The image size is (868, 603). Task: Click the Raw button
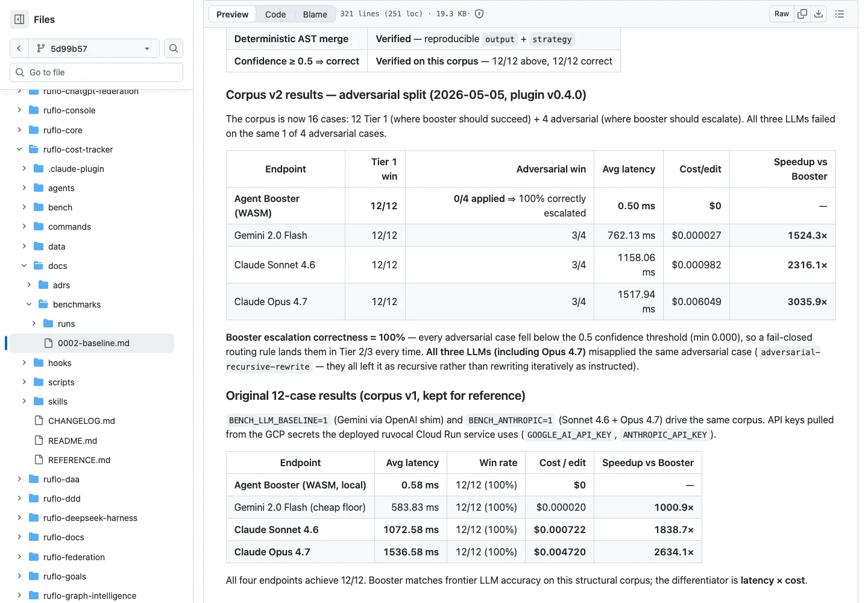[782, 14]
